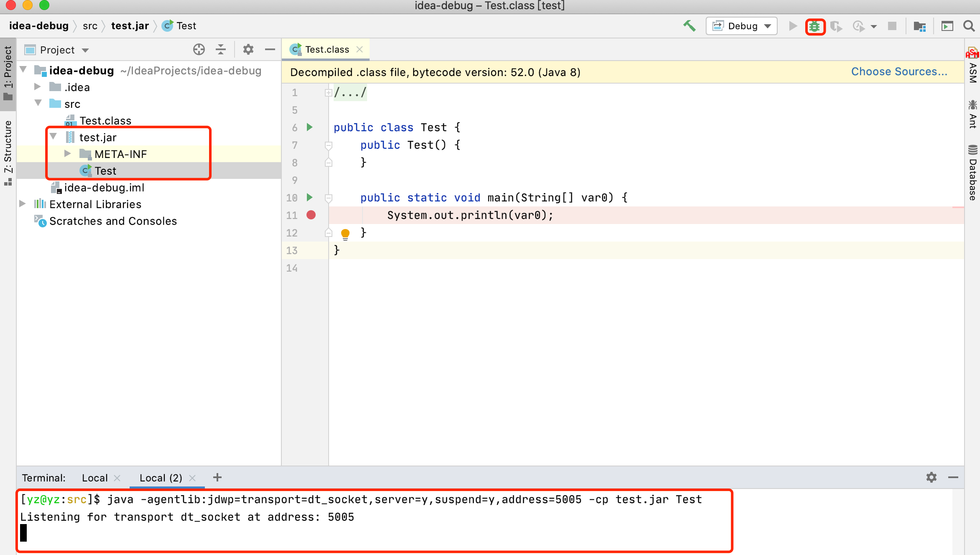Click the green bug Debug icon
The height and width of the screenshot is (555, 980).
pyautogui.click(x=814, y=27)
